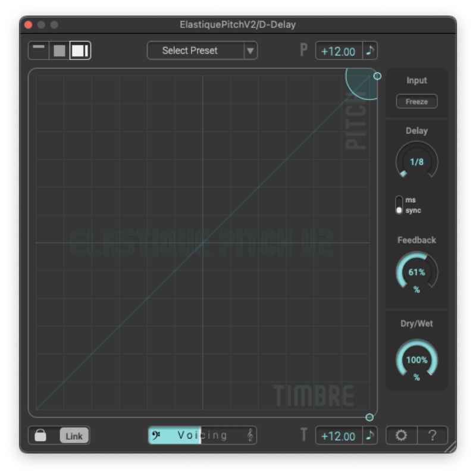Click the Delay knob showing 1/8
Screen dimensions: 476x476
[416, 162]
